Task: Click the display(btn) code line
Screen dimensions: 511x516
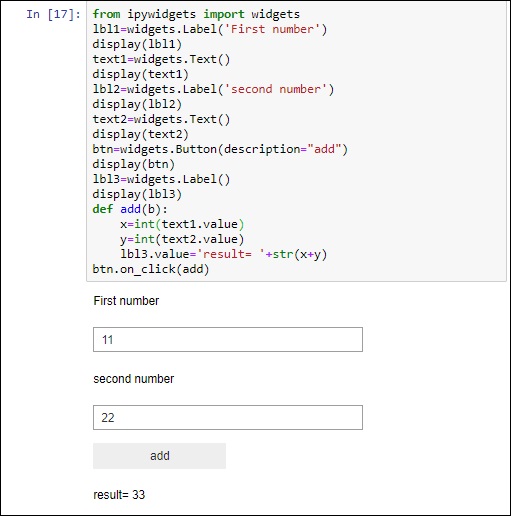Action: tap(134, 164)
